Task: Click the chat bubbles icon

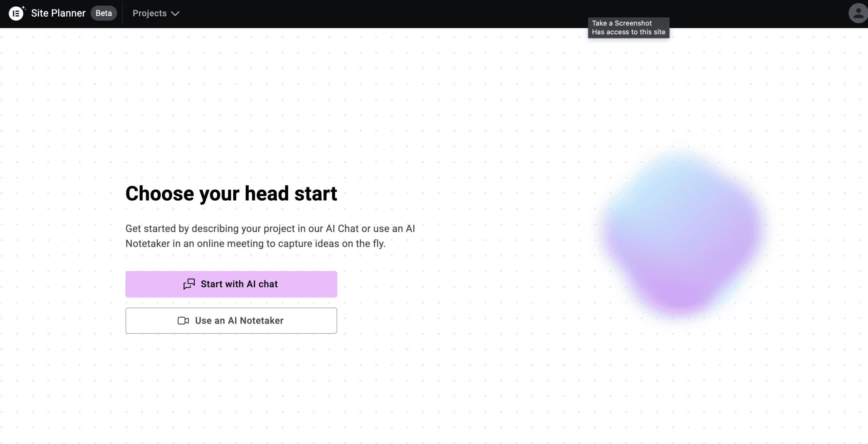Action: pyautogui.click(x=189, y=284)
